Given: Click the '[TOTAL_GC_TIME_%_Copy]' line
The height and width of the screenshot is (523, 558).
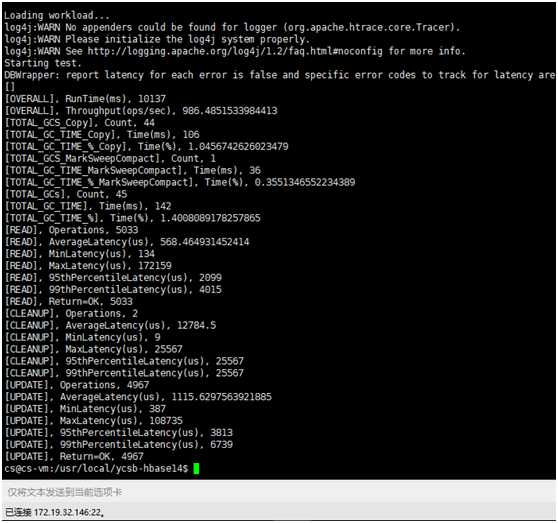Looking at the screenshot, I should [x=146, y=147].
